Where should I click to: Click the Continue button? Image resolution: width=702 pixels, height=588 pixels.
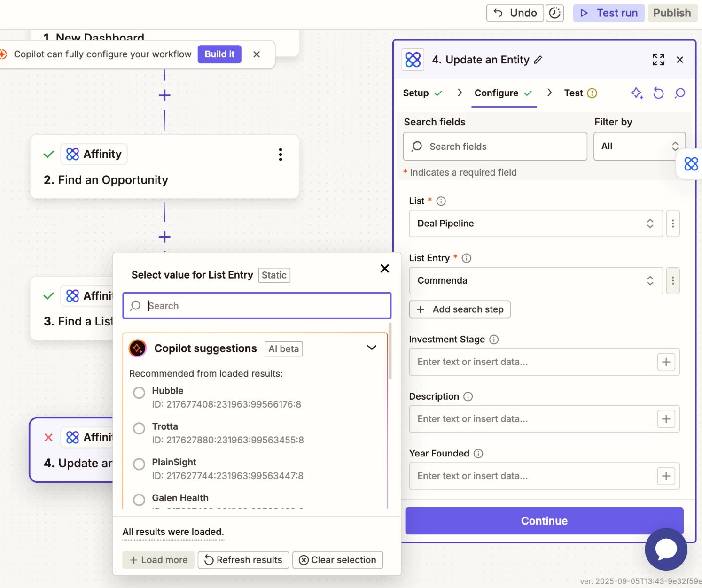[x=544, y=521]
